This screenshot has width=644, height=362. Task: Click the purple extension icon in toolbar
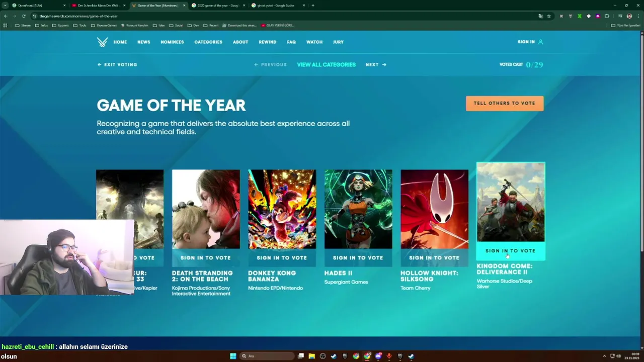(x=598, y=16)
